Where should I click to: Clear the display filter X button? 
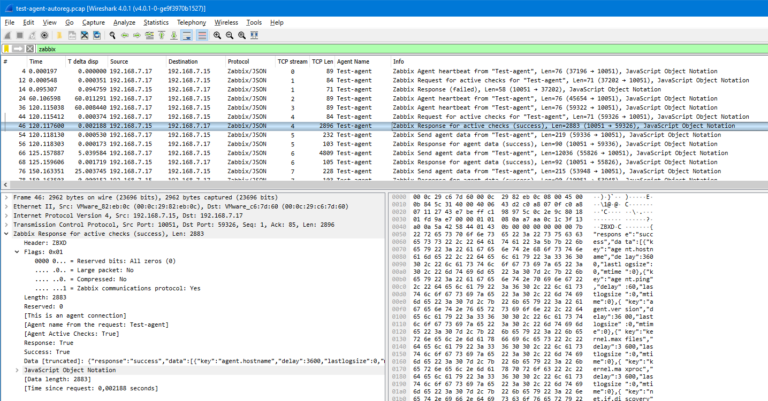click(x=30, y=49)
